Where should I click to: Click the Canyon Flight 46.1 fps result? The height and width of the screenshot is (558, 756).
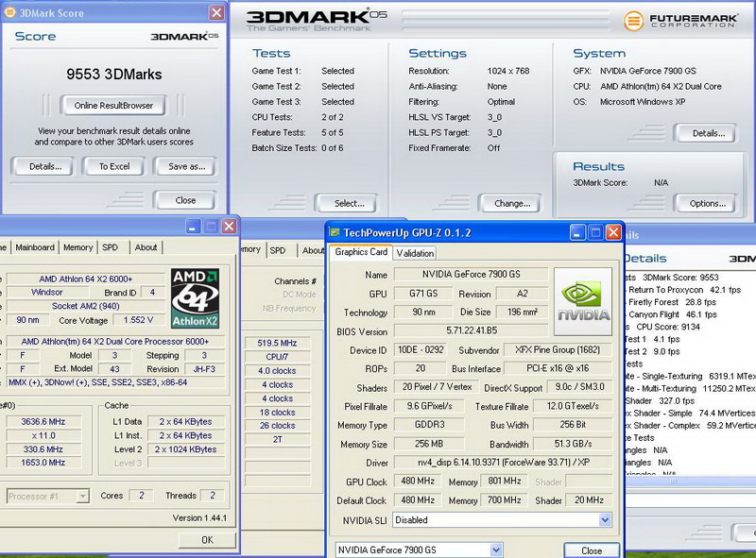(672, 314)
